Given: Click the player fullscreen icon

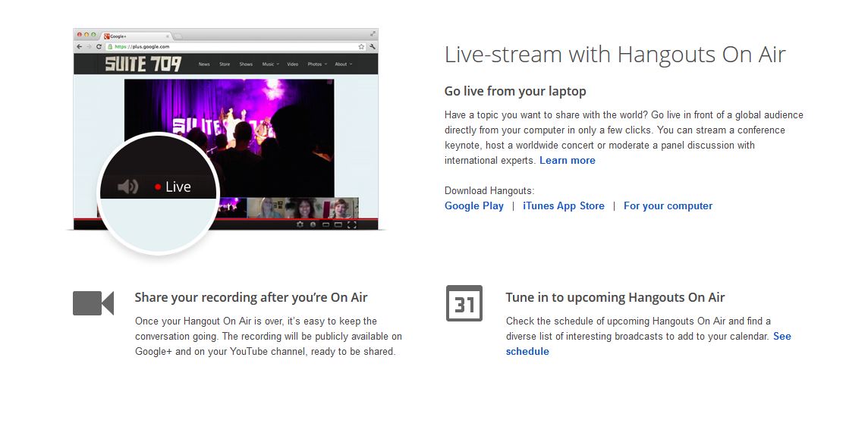Looking at the screenshot, I should pos(351,224).
